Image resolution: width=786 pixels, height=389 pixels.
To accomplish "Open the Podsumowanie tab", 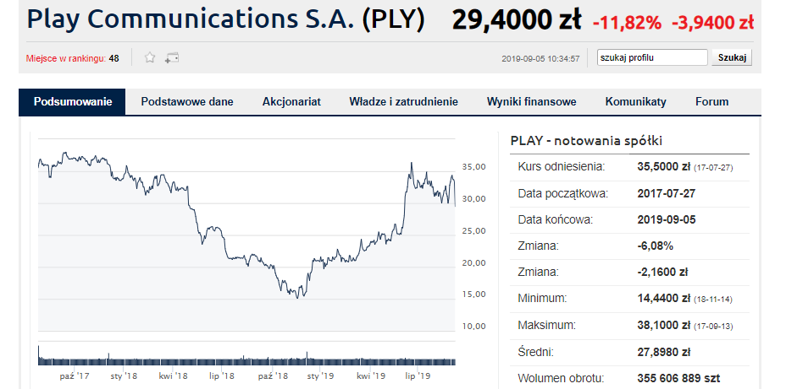I will pyautogui.click(x=72, y=102).
